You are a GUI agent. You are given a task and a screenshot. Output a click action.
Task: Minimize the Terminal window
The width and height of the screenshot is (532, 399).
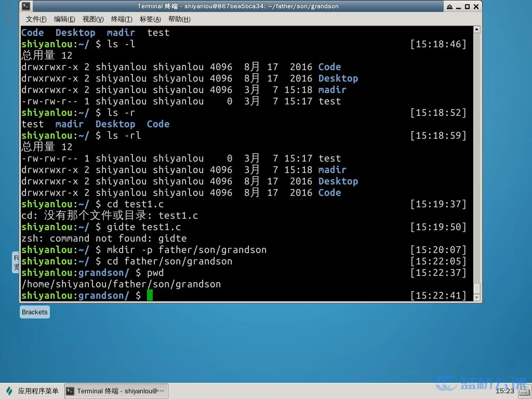tap(458, 6)
